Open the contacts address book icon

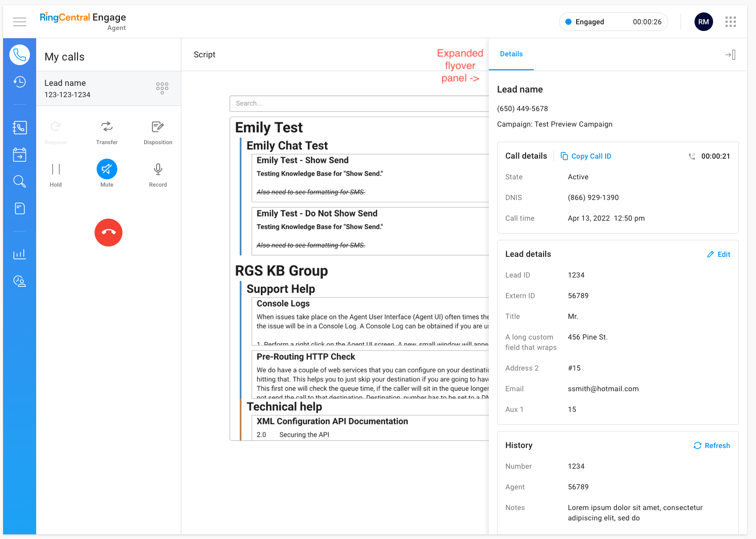pos(19,127)
